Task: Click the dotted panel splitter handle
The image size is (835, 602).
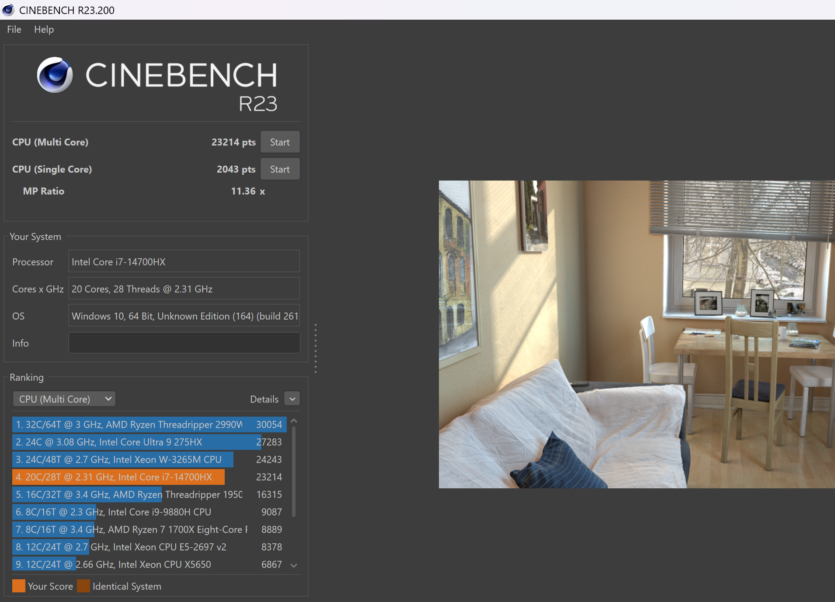Action: 316,347
